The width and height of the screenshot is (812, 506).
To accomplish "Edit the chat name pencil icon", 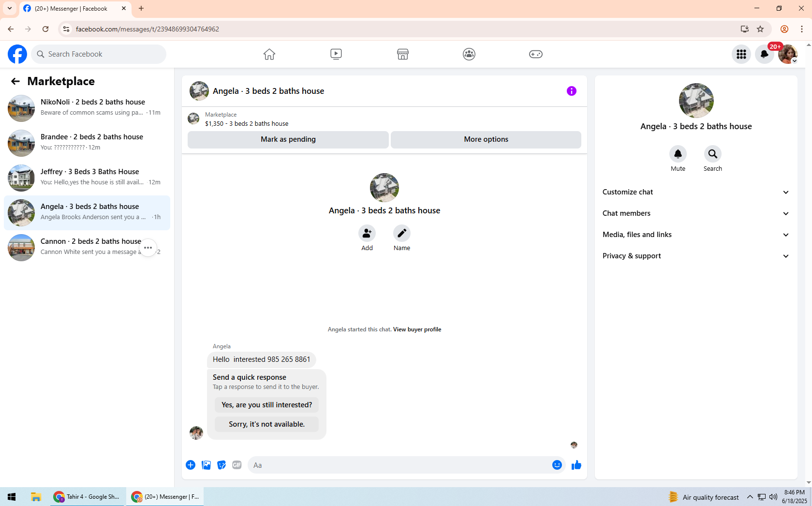I will [x=402, y=233].
